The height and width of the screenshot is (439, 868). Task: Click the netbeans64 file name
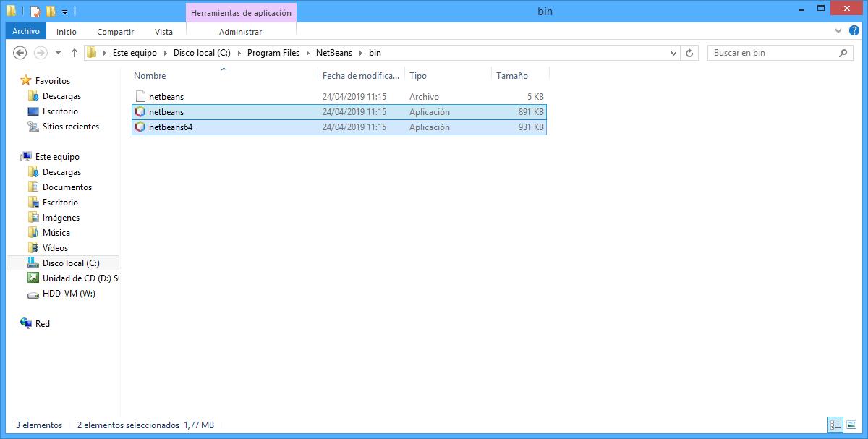[x=171, y=127]
